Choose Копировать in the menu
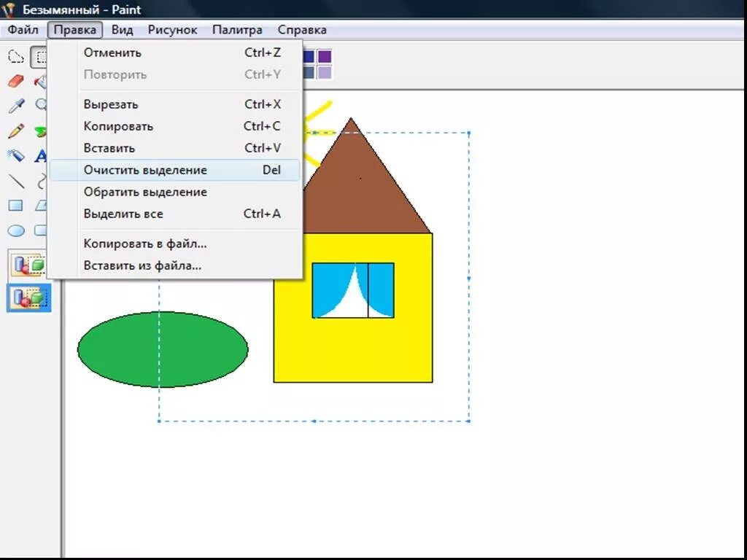The height and width of the screenshot is (560, 747). [x=175, y=126]
